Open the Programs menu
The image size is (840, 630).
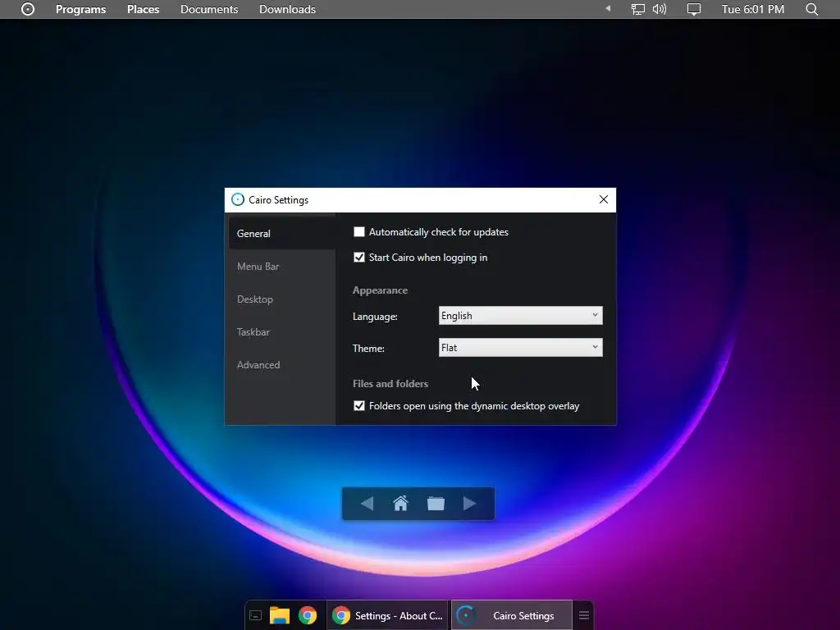pos(81,9)
